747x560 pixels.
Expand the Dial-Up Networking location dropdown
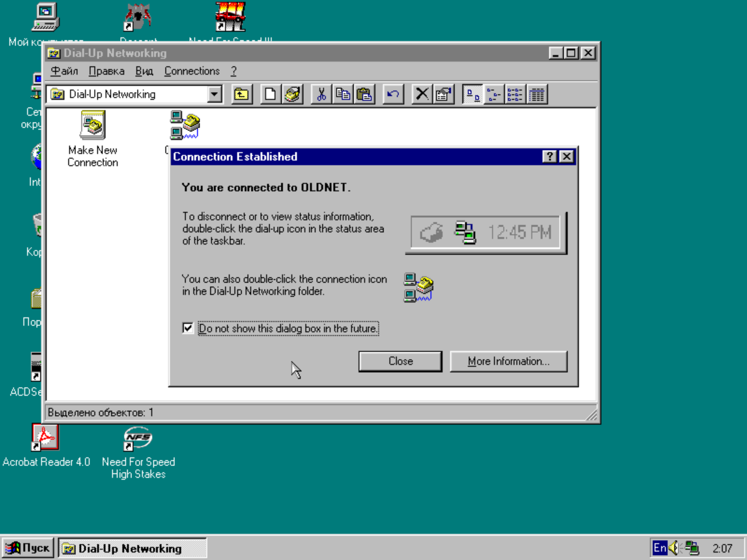point(215,95)
